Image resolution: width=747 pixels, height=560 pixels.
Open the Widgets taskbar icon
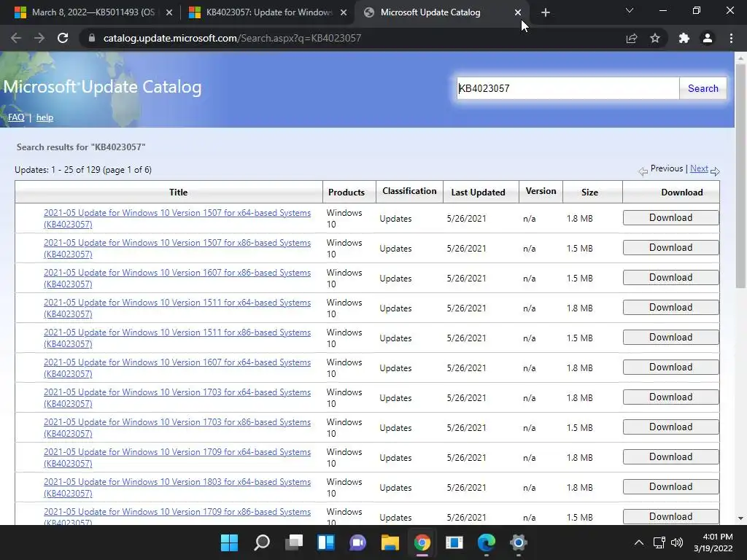(326, 542)
